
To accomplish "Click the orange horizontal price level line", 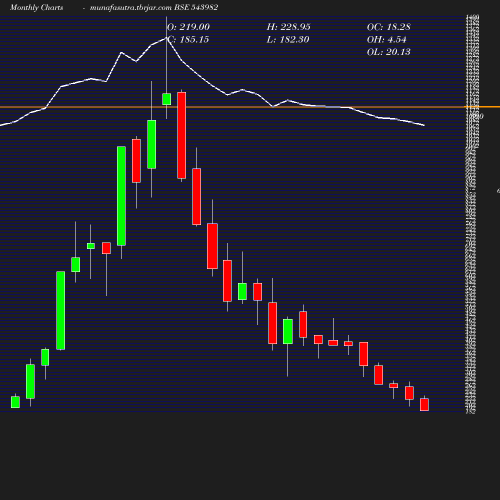I will tap(250, 107).
